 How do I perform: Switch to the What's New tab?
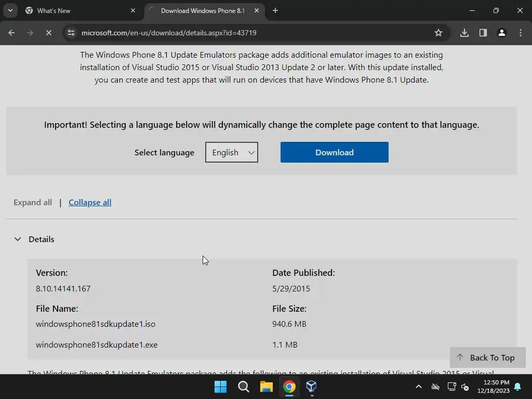80,11
